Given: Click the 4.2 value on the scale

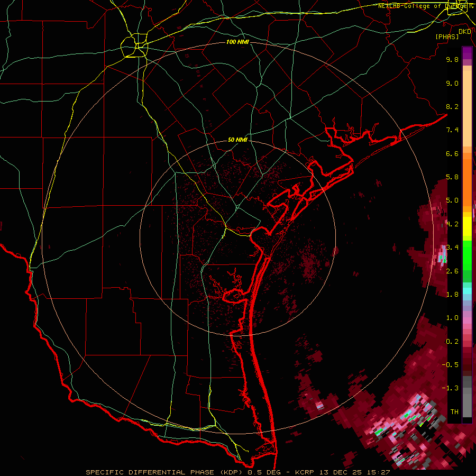Looking at the screenshot, I should tap(452, 224).
